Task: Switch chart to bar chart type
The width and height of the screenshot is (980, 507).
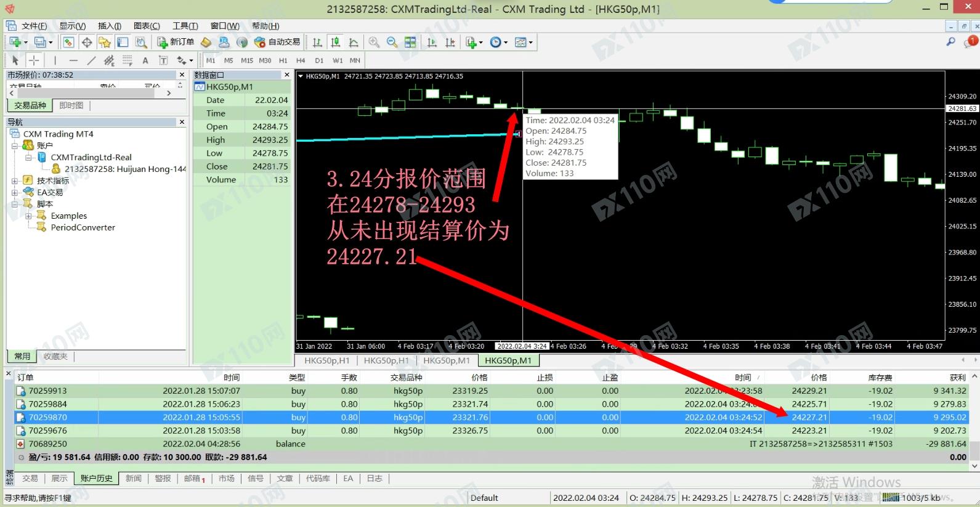Action: (317, 42)
